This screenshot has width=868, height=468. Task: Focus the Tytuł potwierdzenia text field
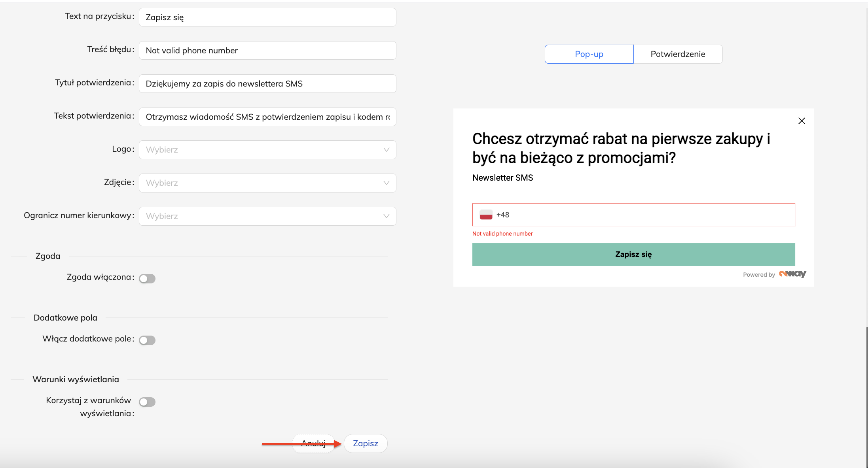(x=267, y=84)
